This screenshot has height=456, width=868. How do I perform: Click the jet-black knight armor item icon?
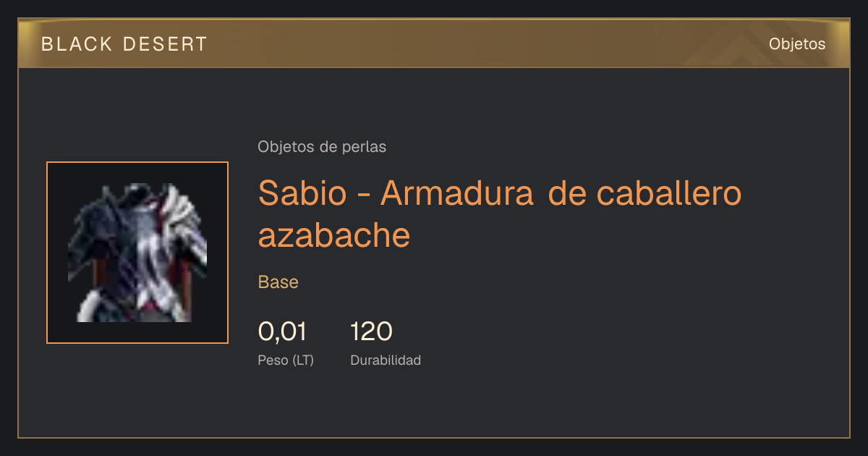click(137, 253)
